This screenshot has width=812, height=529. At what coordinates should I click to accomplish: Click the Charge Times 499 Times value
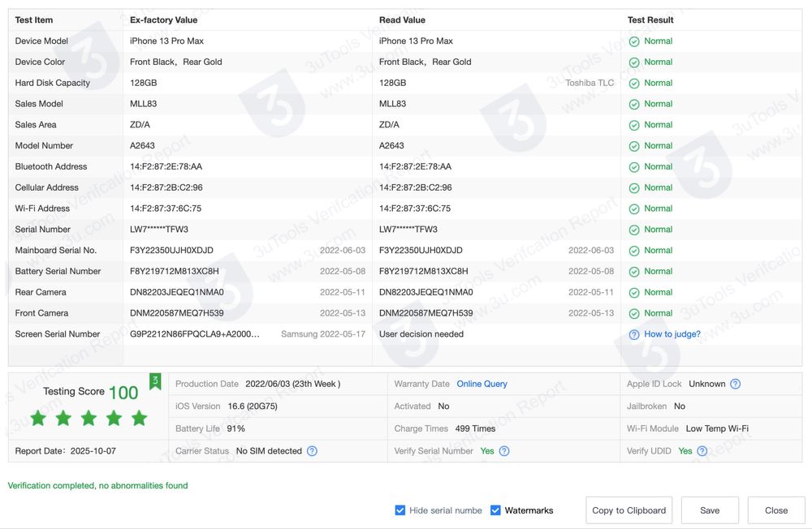point(475,428)
